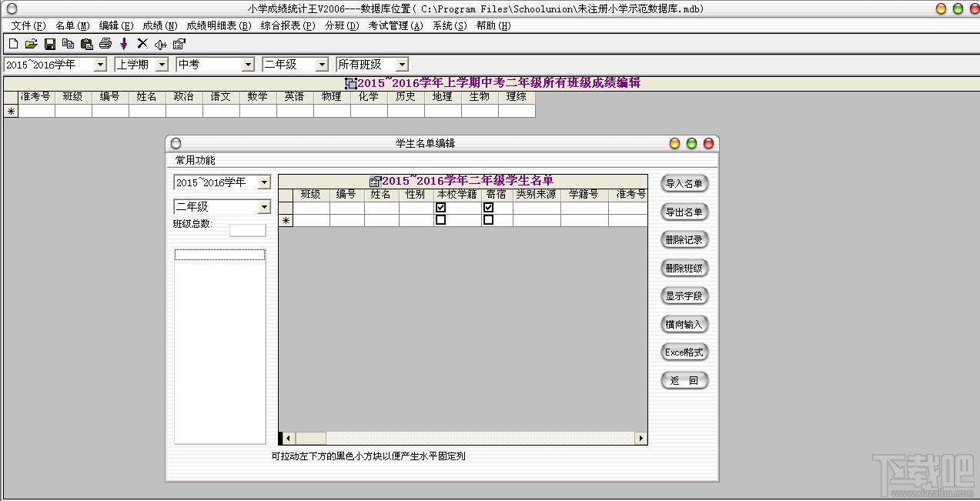Open the 中考 exam type dropdown

click(x=248, y=65)
